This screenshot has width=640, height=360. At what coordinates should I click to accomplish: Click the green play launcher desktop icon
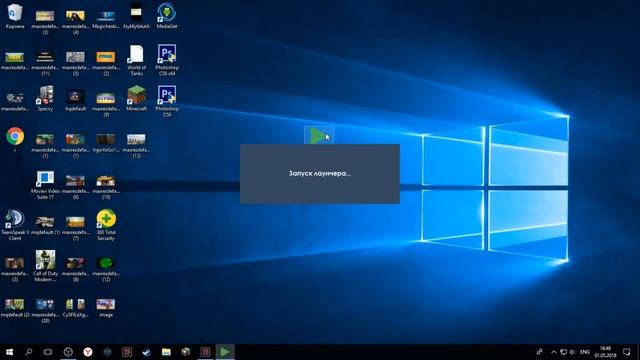[319, 136]
